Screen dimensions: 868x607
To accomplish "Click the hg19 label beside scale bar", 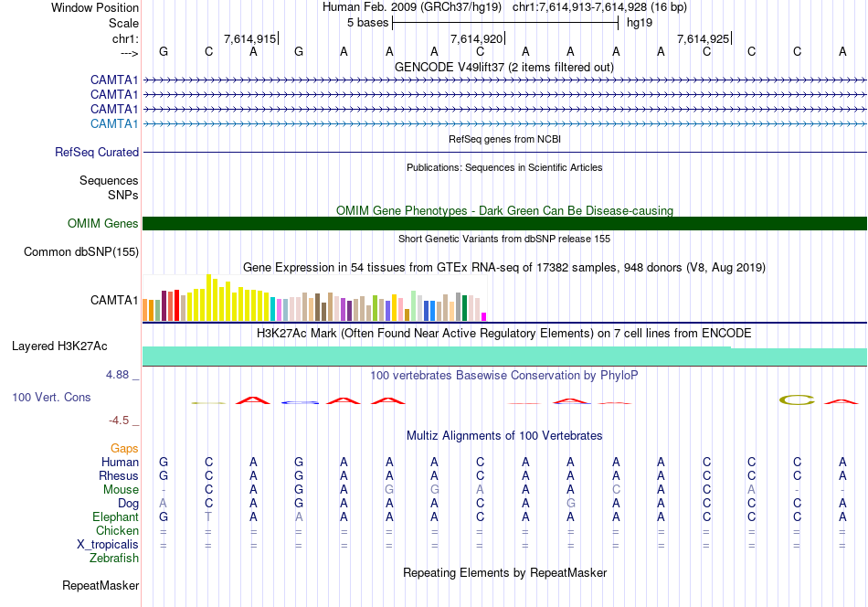I will coord(640,23).
